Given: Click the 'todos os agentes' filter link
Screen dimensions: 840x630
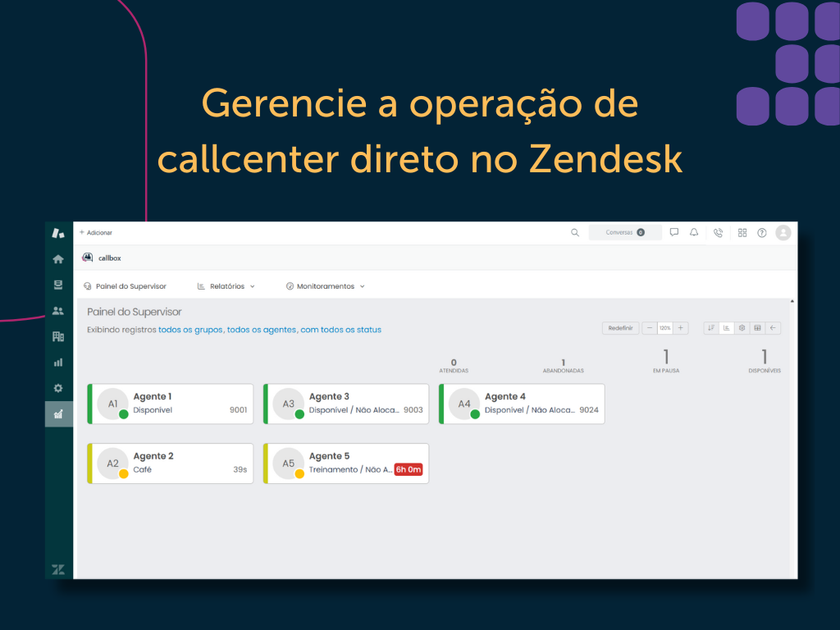Looking at the screenshot, I should 262,330.
